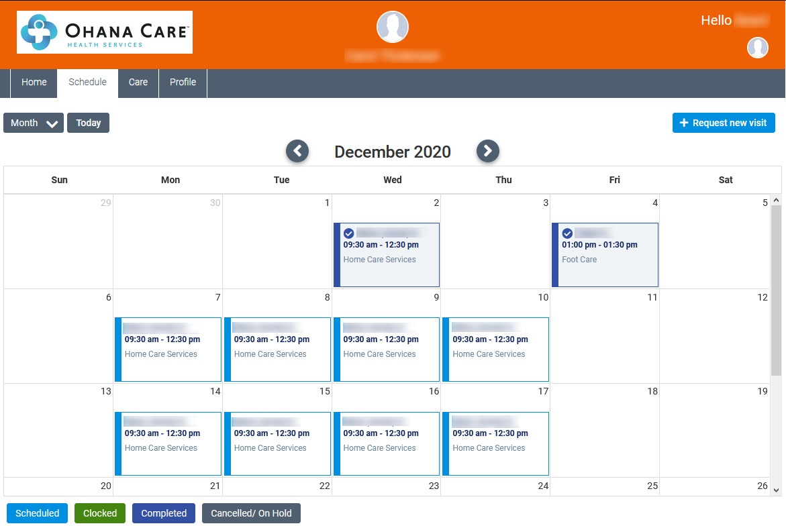The image size is (786, 532).
Task: Click the blue Scheduled legend swatch
Action: click(37, 513)
